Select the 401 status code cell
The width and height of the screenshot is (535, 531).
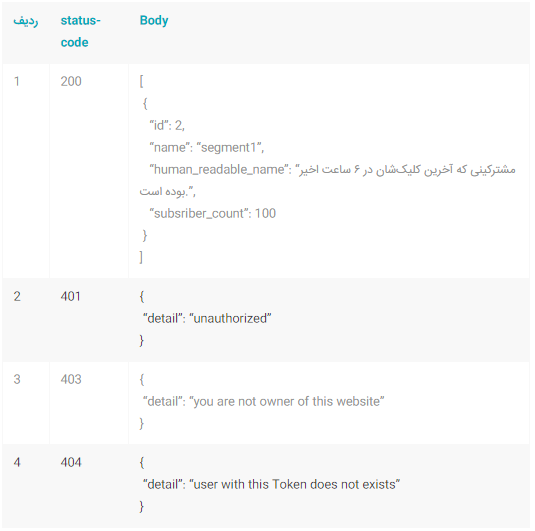click(x=71, y=296)
